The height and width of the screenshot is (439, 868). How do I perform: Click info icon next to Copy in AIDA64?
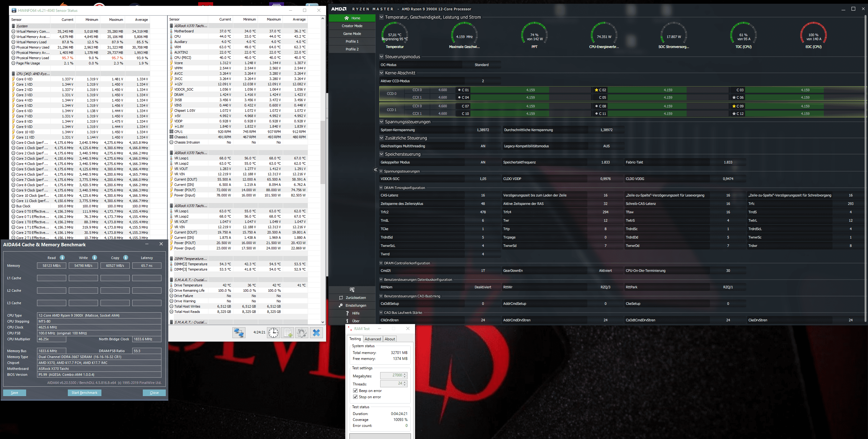pyautogui.click(x=126, y=257)
